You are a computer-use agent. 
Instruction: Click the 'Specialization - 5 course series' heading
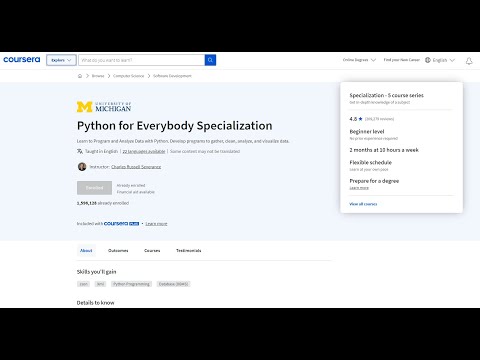386,95
